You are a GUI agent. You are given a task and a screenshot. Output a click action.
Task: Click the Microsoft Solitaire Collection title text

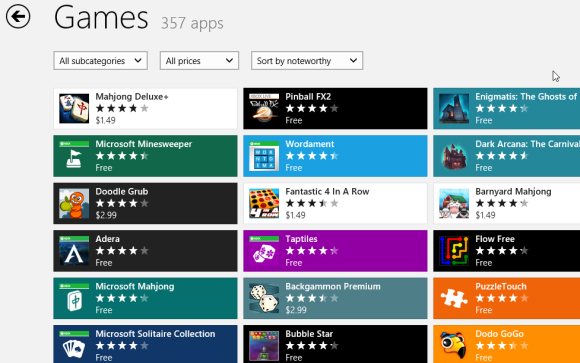(x=155, y=334)
